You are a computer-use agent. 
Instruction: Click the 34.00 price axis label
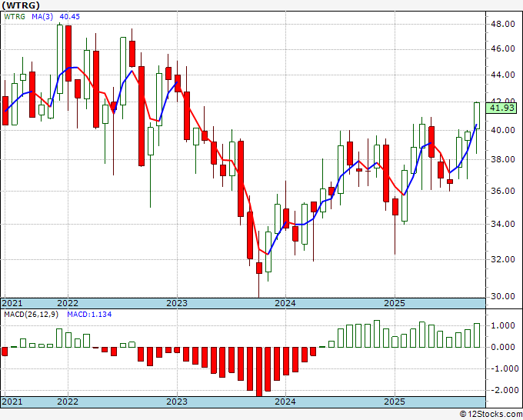[503, 224]
